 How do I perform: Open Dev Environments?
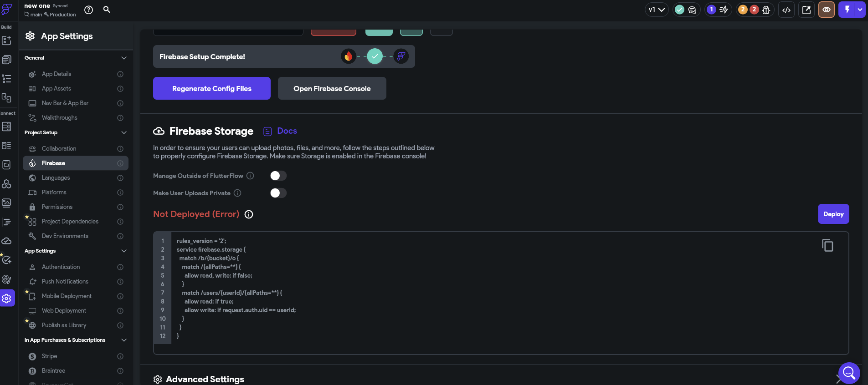pos(76,236)
